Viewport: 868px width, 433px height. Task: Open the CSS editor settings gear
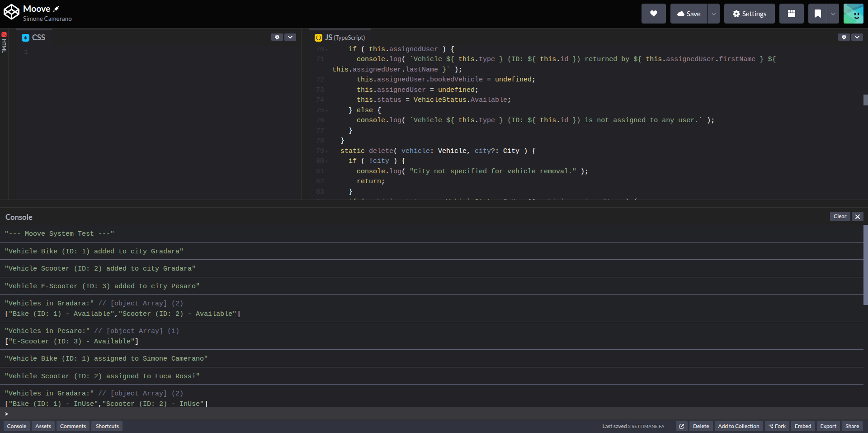[x=277, y=37]
